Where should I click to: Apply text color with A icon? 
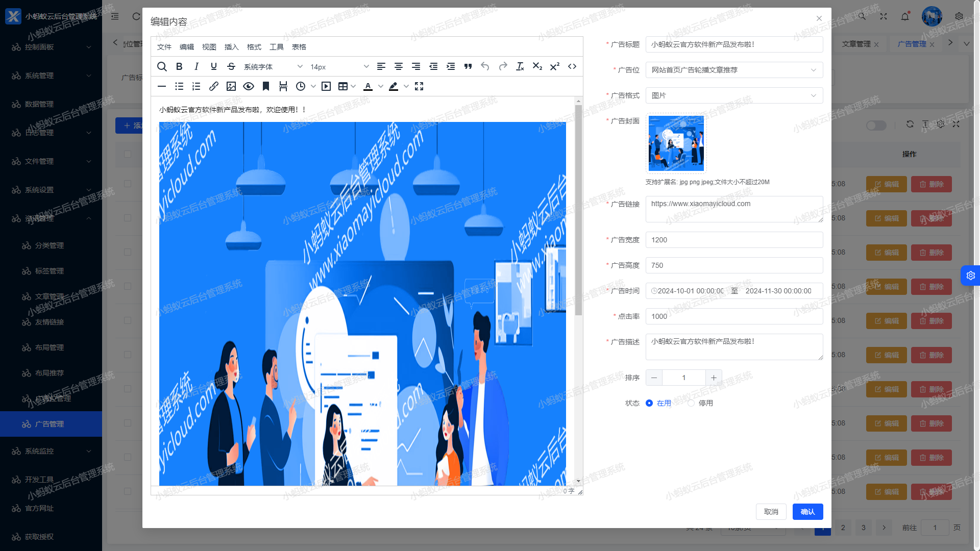[x=368, y=86]
